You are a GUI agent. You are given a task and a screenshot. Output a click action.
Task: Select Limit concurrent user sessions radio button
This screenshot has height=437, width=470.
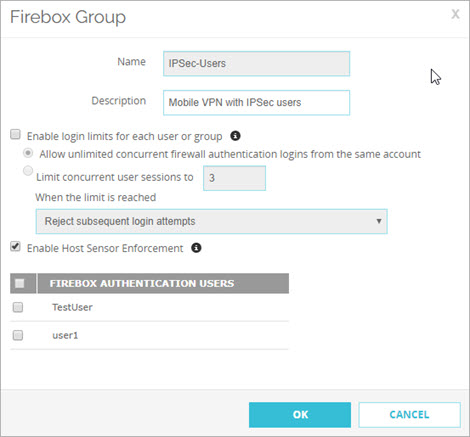click(x=28, y=171)
